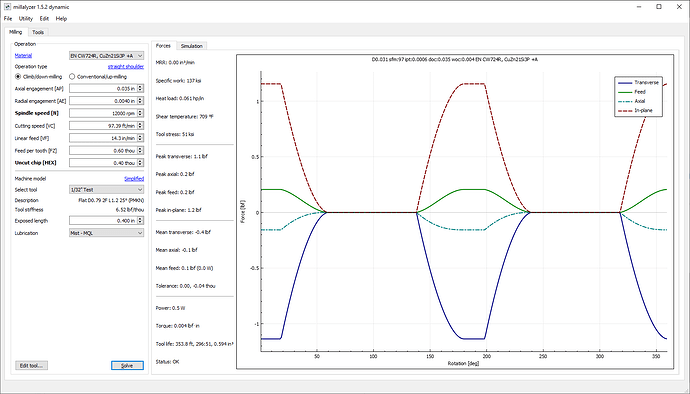
Task: Open the Simplified machine model link
Action: pyautogui.click(x=134, y=179)
